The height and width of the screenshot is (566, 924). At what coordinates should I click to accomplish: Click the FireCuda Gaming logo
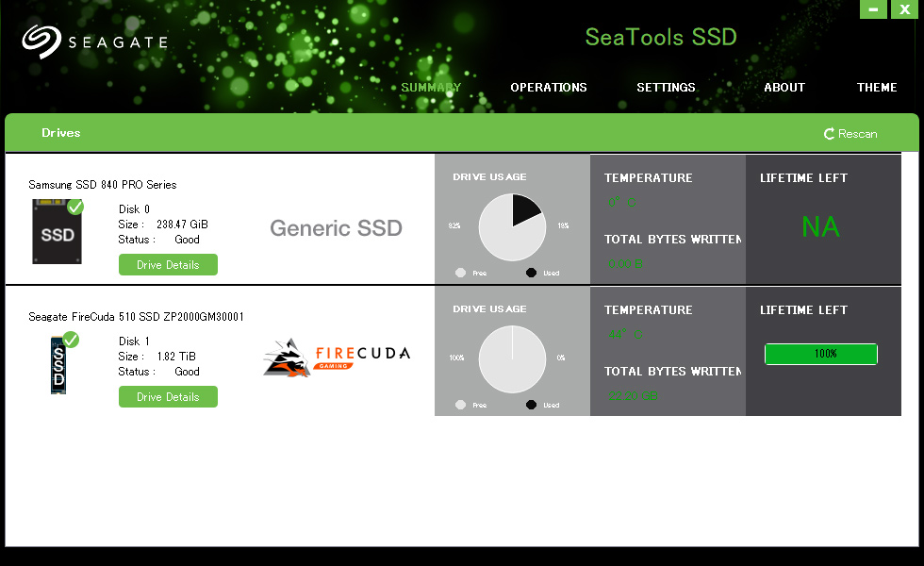[x=337, y=358]
